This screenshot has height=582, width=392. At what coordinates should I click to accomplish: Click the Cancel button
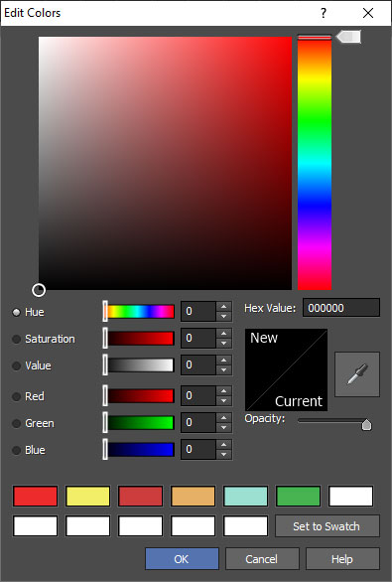[262, 558]
